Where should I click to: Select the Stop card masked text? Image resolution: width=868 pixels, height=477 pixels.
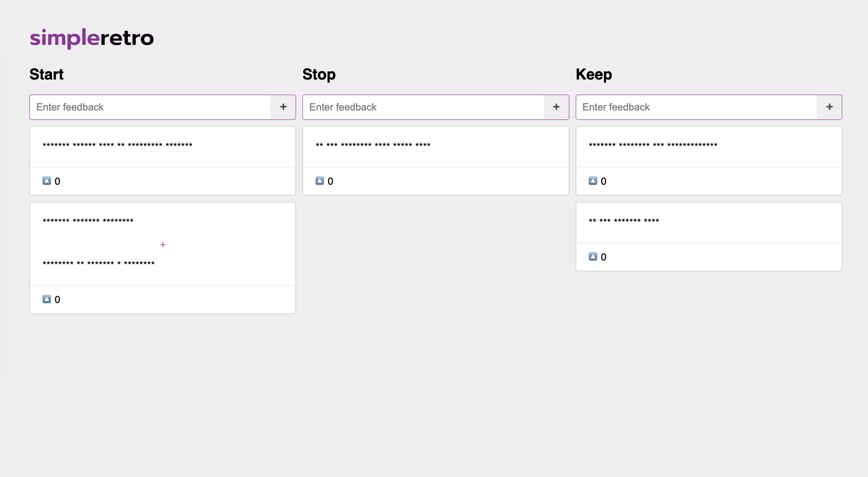(373, 145)
